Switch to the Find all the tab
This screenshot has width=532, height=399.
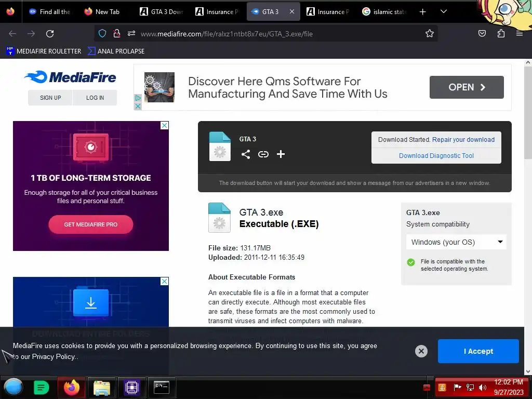pyautogui.click(x=49, y=11)
